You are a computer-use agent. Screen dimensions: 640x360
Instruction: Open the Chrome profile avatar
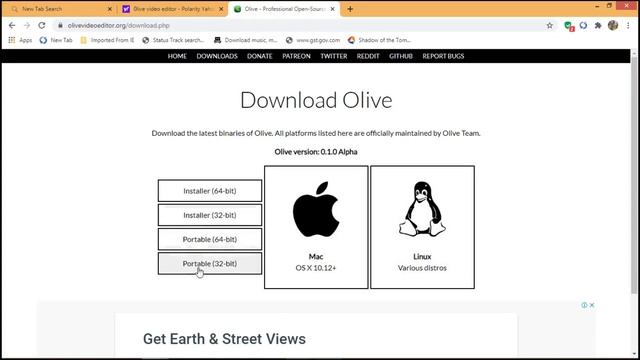pos(613,25)
